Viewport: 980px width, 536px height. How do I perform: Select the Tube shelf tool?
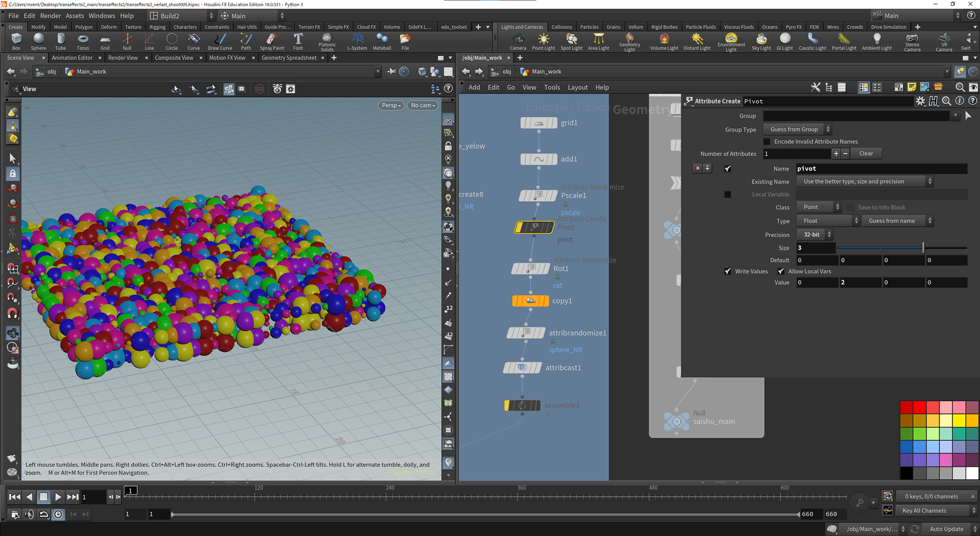pyautogui.click(x=61, y=41)
